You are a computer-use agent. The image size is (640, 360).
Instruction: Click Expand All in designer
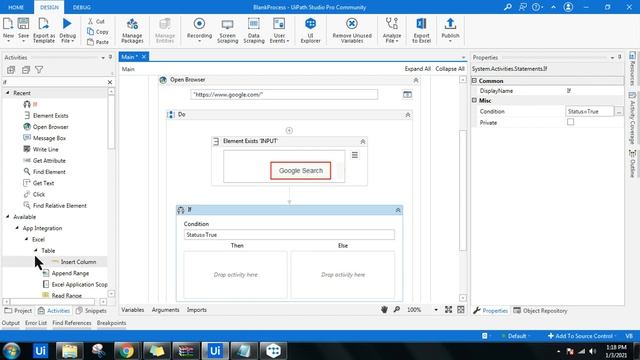(x=418, y=69)
